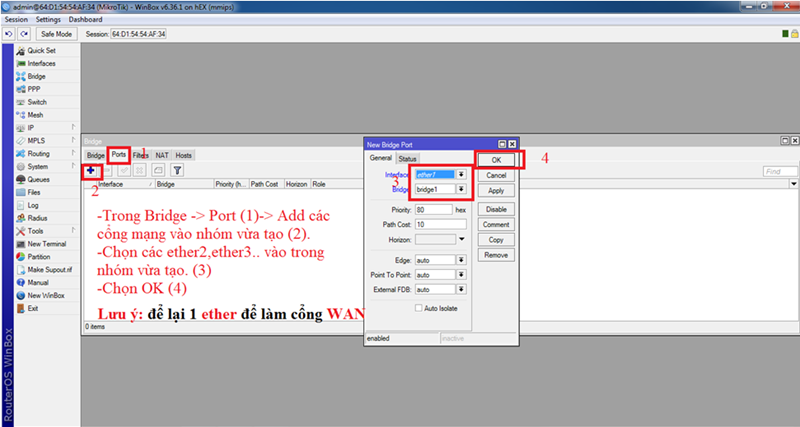Open the Edge auto dropdown

click(461, 260)
